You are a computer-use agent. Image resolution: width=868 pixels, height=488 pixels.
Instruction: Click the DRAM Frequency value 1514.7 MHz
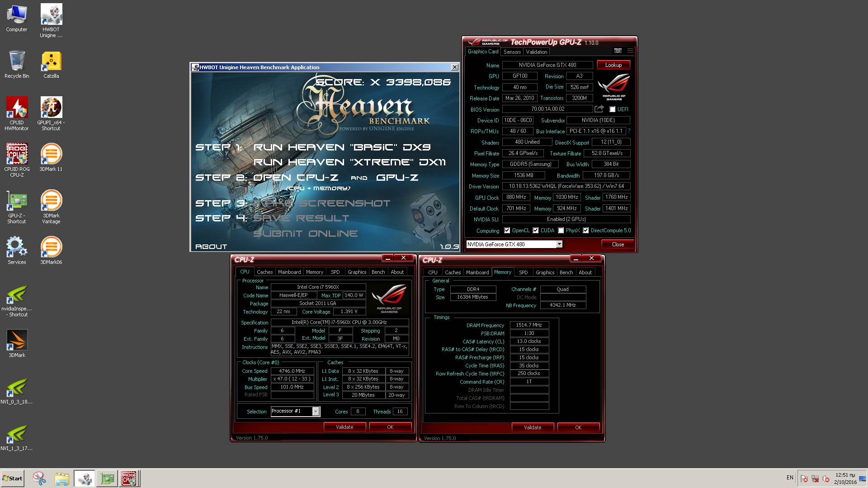(x=529, y=325)
